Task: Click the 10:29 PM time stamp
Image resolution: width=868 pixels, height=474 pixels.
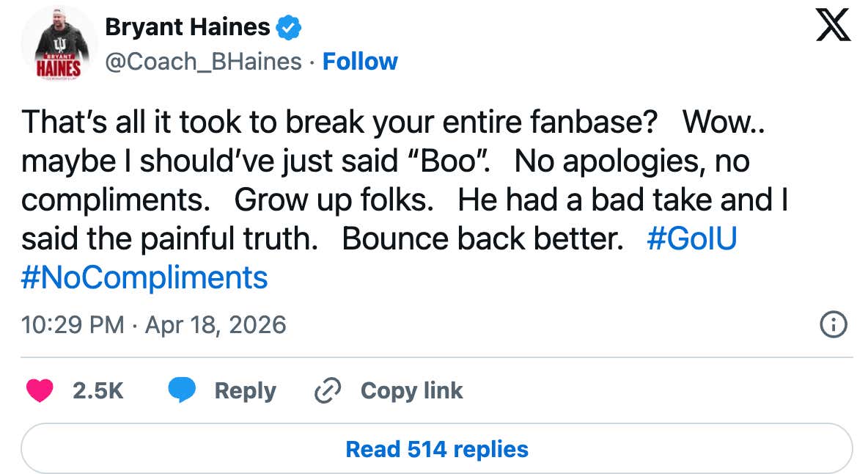Action: click(x=71, y=324)
